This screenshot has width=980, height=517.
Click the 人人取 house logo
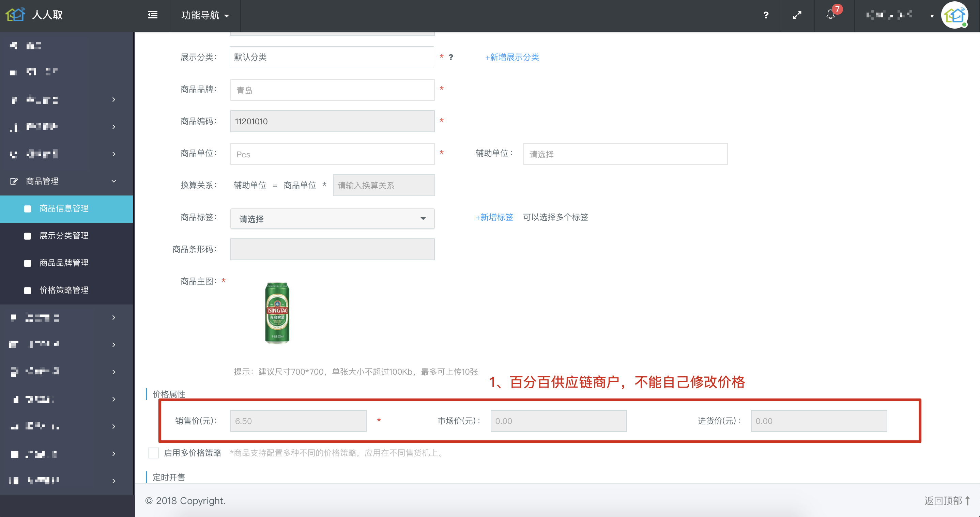tap(15, 15)
